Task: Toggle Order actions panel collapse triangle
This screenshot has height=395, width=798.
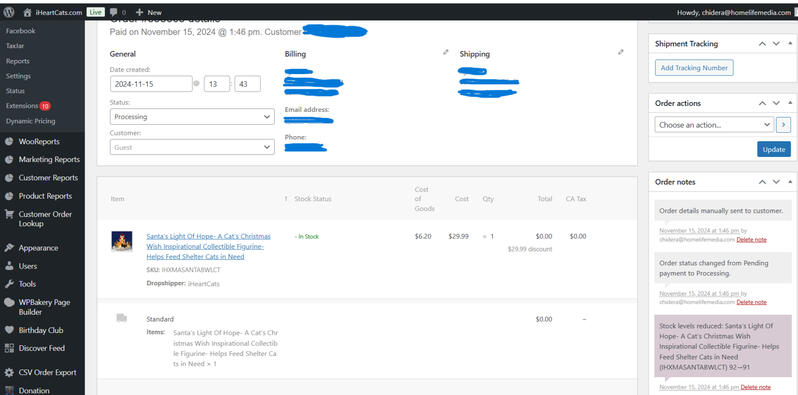Action: point(790,103)
